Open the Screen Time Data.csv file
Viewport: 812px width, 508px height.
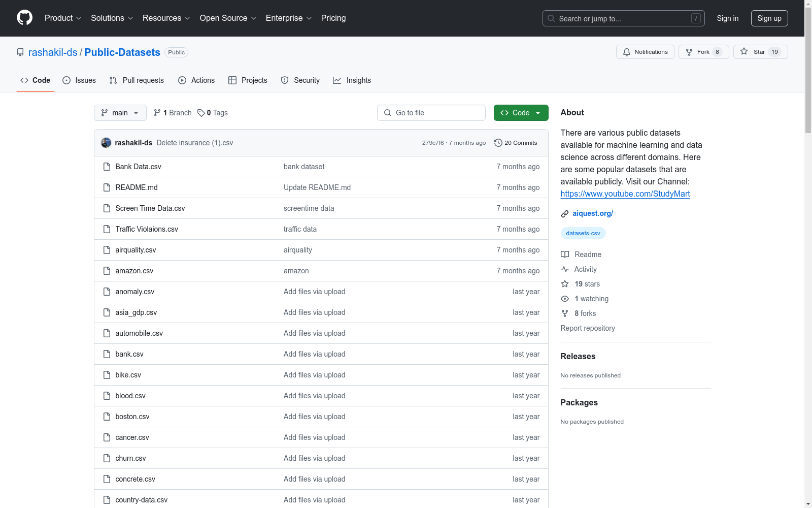tap(150, 208)
